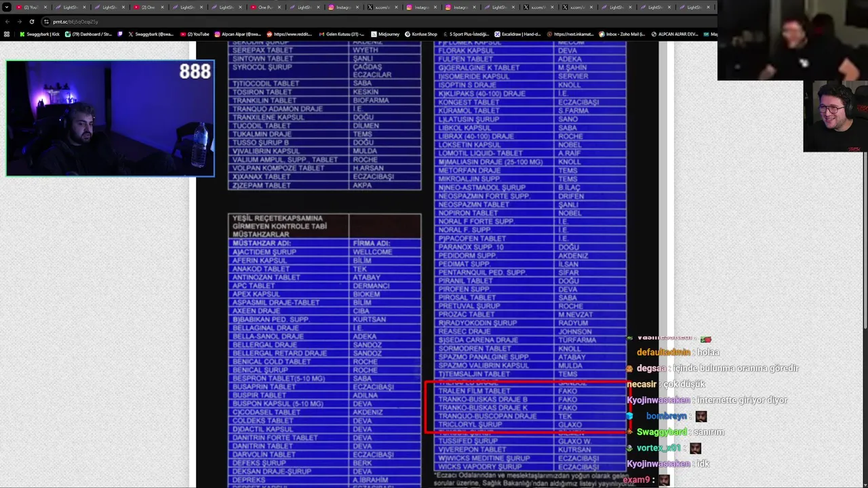This screenshot has height=488, width=868.
Task: Reload the current page
Action: coord(31,22)
